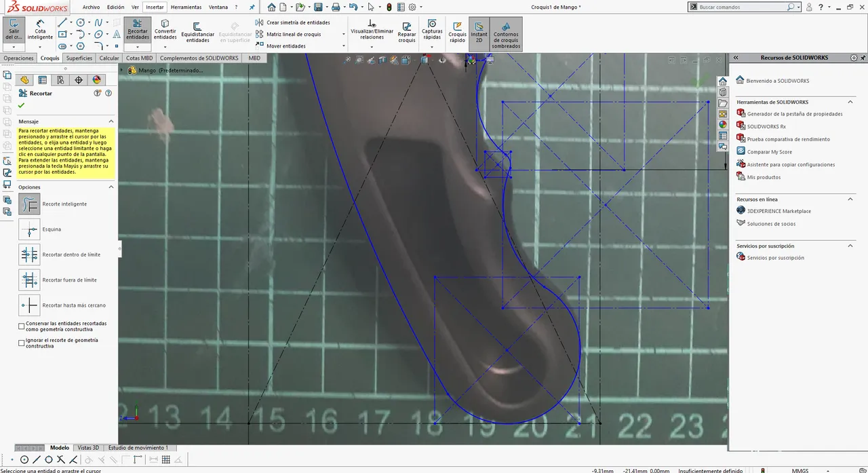Open 3DEXPERIENCE Marketplace link

(x=778, y=211)
